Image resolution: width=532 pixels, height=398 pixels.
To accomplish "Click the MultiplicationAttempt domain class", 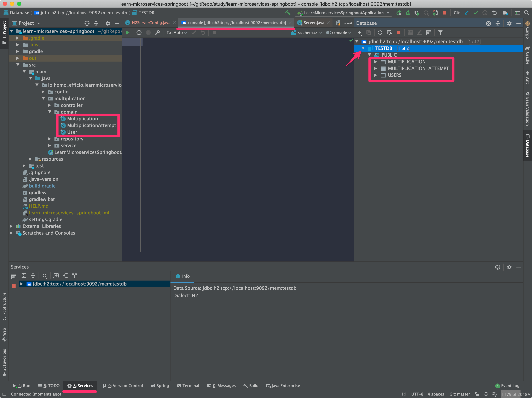I will click(91, 125).
